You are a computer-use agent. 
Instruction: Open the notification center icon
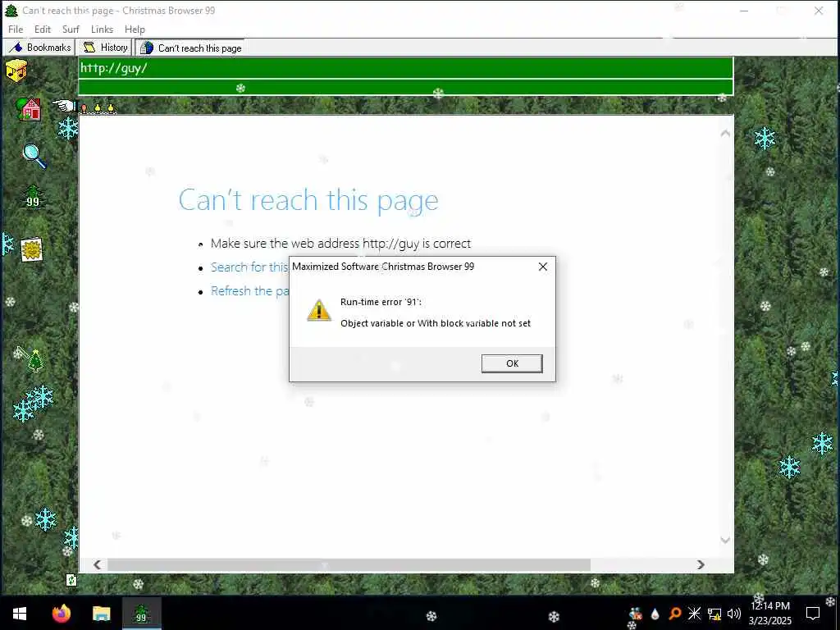(x=813, y=614)
